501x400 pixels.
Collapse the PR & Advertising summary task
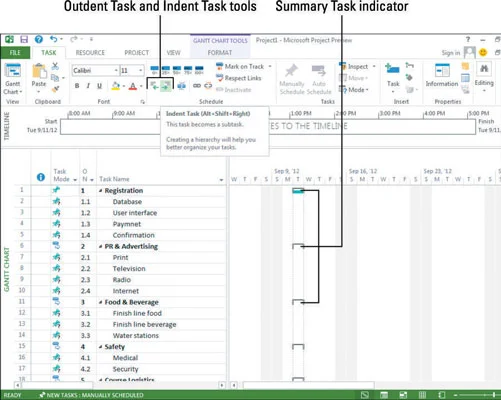coord(101,247)
